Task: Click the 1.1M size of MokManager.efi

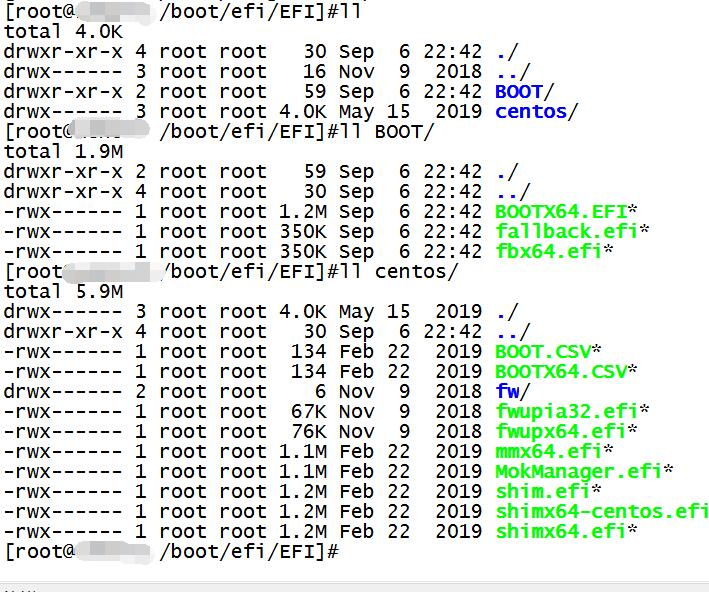Action: pyautogui.click(x=303, y=471)
